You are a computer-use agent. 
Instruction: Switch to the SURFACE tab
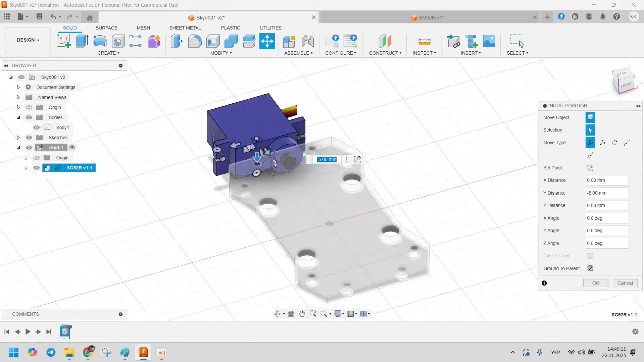pos(106,28)
